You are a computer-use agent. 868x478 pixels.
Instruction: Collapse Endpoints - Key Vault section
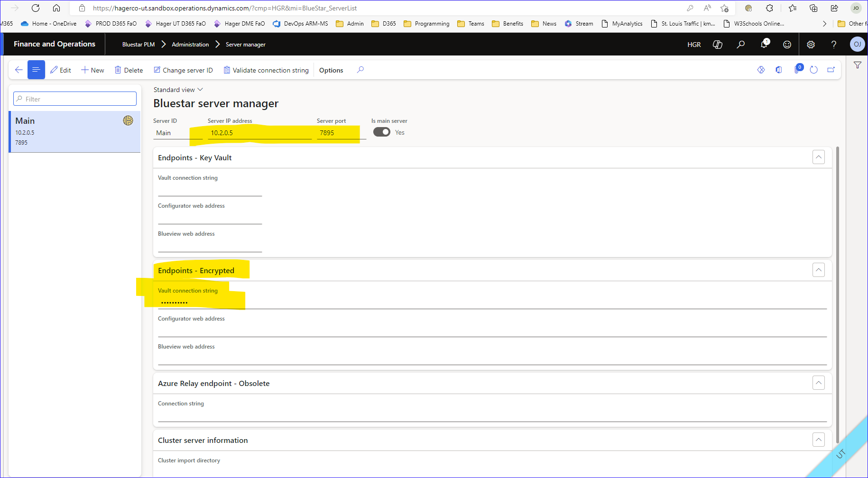(x=819, y=157)
